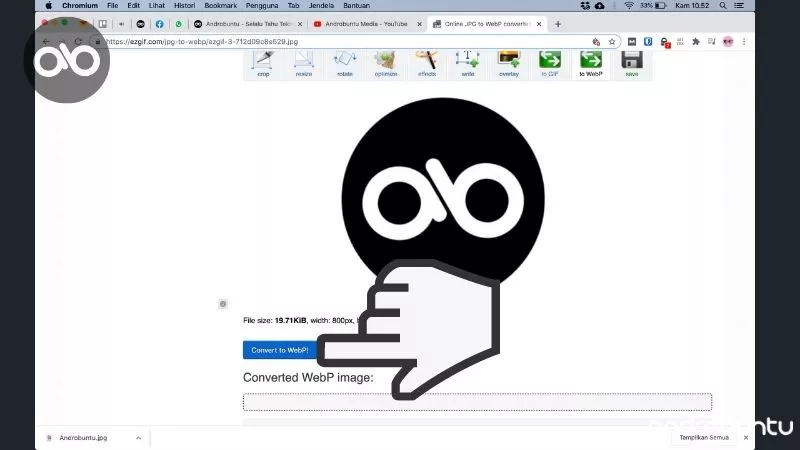Select the Online JPG to WebP converter tab
Viewport: 800px width, 450px height.
tap(485, 24)
